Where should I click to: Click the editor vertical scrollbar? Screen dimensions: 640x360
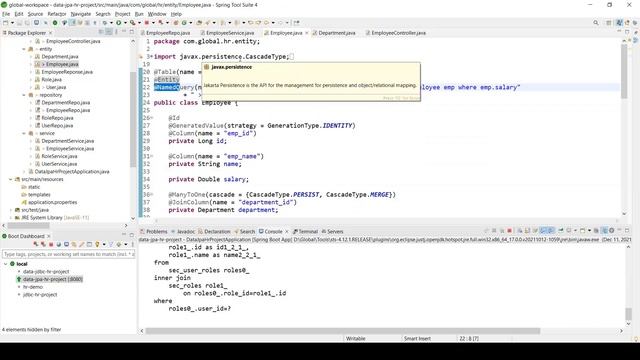(624, 71)
